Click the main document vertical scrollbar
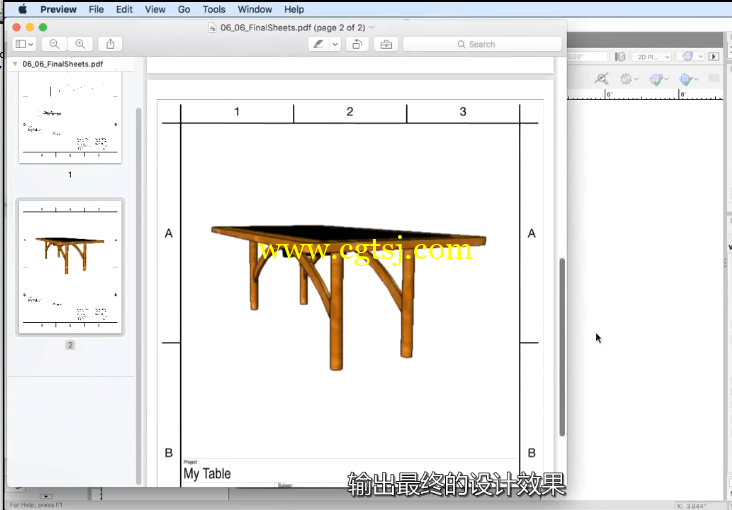Image resolution: width=732 pixels, height=510 pixels. click(x=562, y=347)
